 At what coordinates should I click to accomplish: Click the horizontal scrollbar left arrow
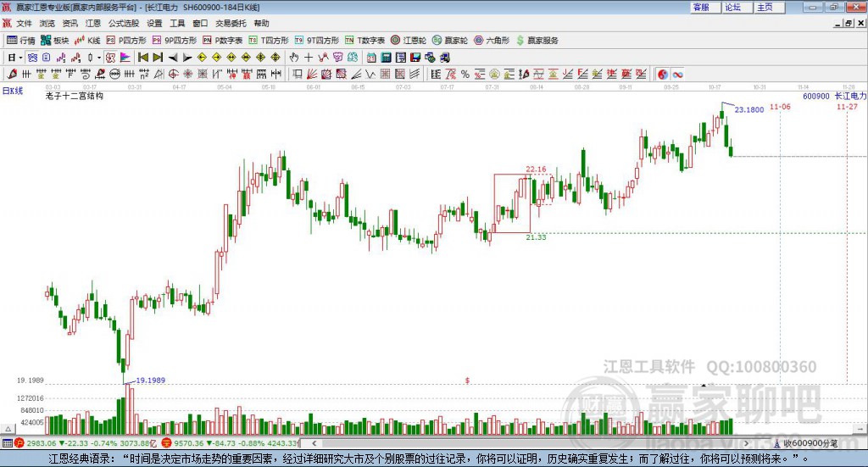click(x=314, y=443)
